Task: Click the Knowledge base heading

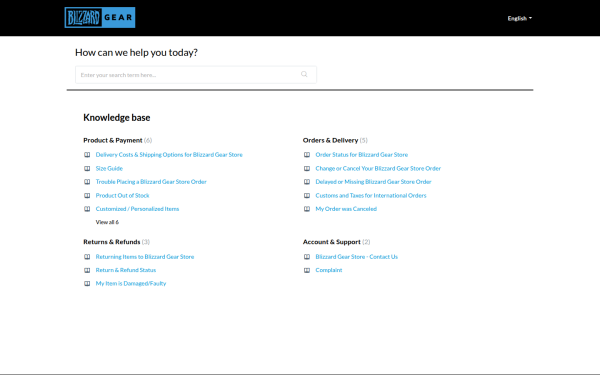Action: click(117, 117)
